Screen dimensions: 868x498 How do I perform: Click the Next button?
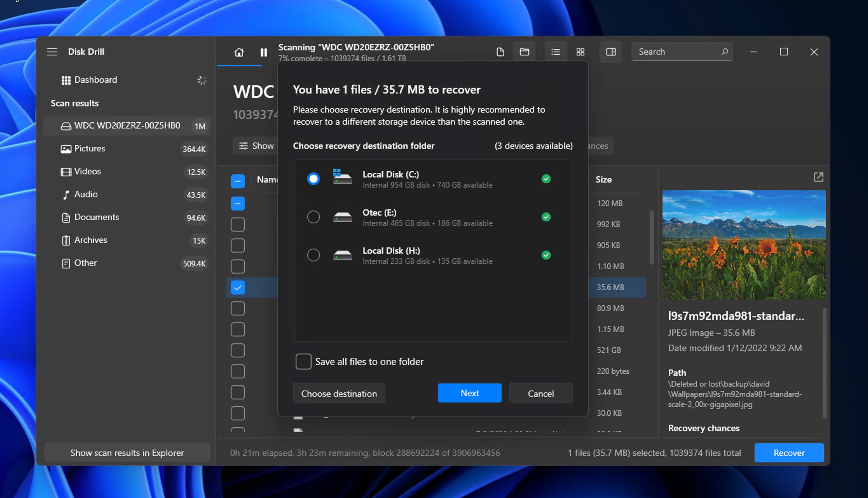[x=469, y=393]
